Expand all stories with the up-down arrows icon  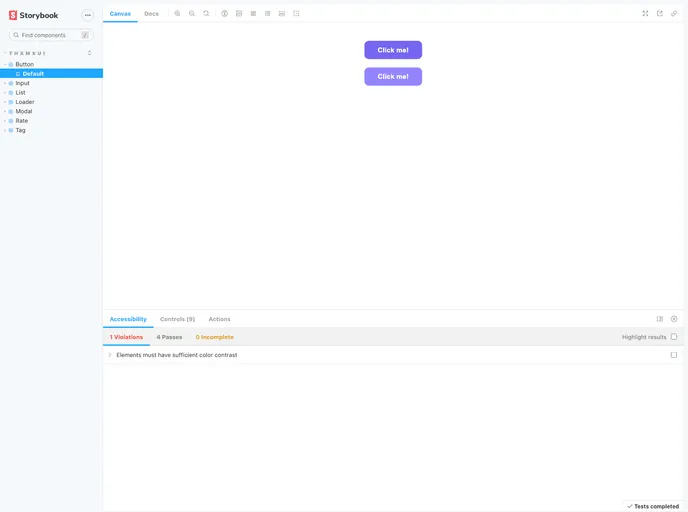tap(90, 53)
